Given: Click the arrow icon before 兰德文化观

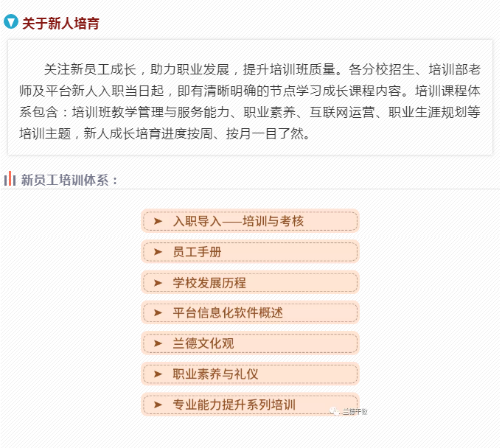Looking at the screenshot, I should [x=157, y=343].
